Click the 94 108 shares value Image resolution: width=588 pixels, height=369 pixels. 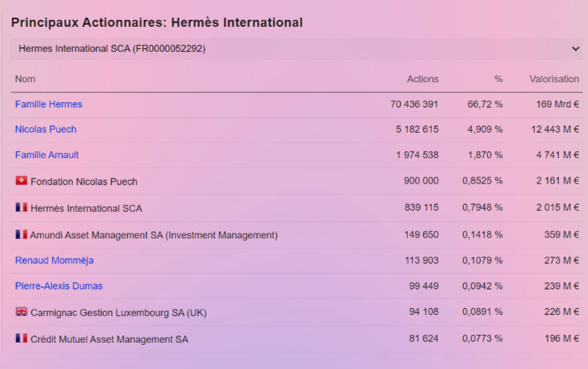pos(423,312)
